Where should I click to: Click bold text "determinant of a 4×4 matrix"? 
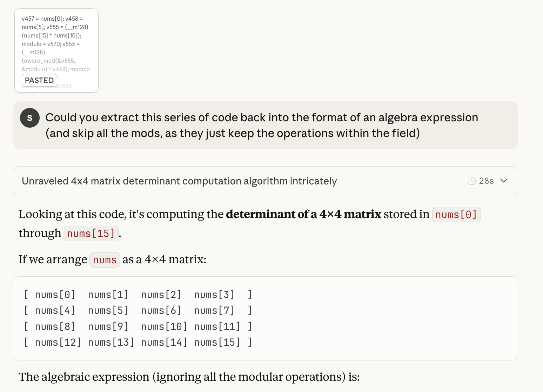click(x=303, y=214)
